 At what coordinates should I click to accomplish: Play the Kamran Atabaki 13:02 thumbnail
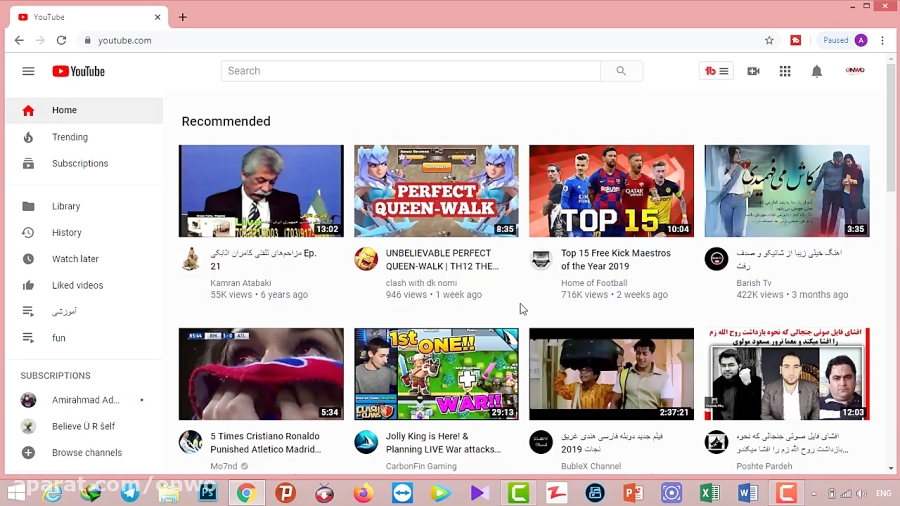tap(261, 191)
